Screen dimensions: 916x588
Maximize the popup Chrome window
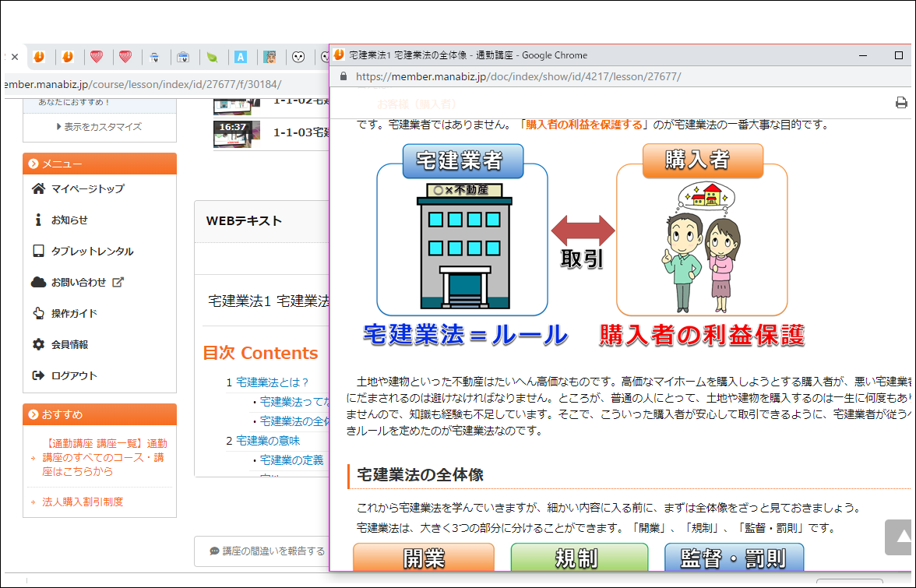[x=899, y=55]
